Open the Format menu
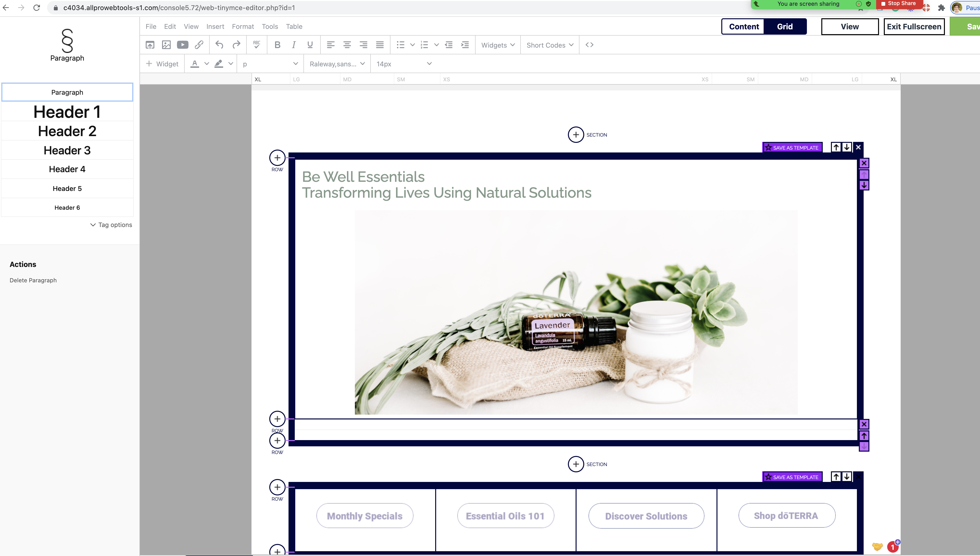The width and height of the screenshot is (980, 556). [x=243, y=27]
